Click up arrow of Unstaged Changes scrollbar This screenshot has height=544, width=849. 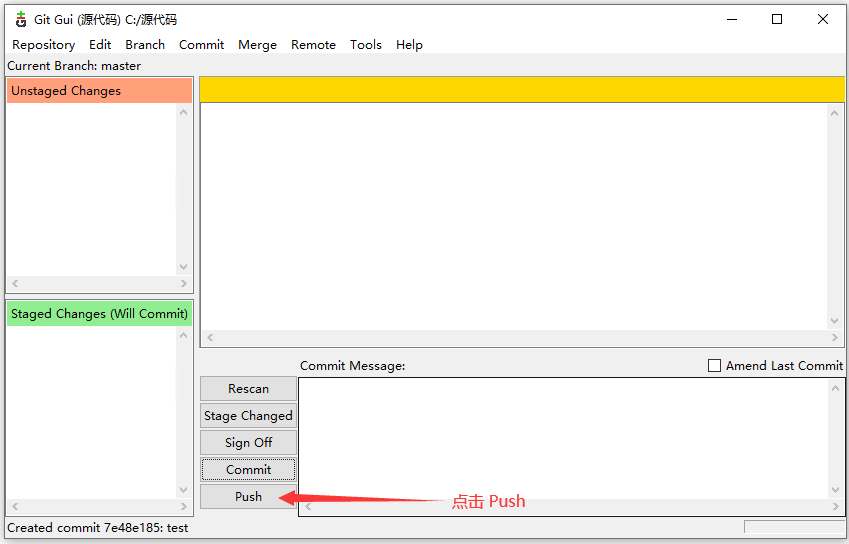[184, 113]
